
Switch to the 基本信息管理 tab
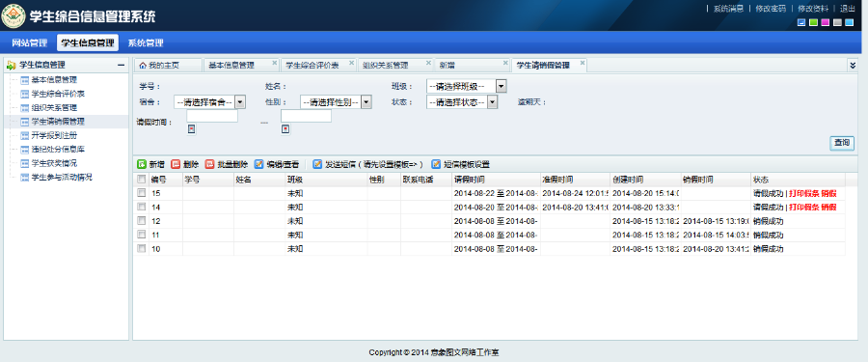[241, 66]
